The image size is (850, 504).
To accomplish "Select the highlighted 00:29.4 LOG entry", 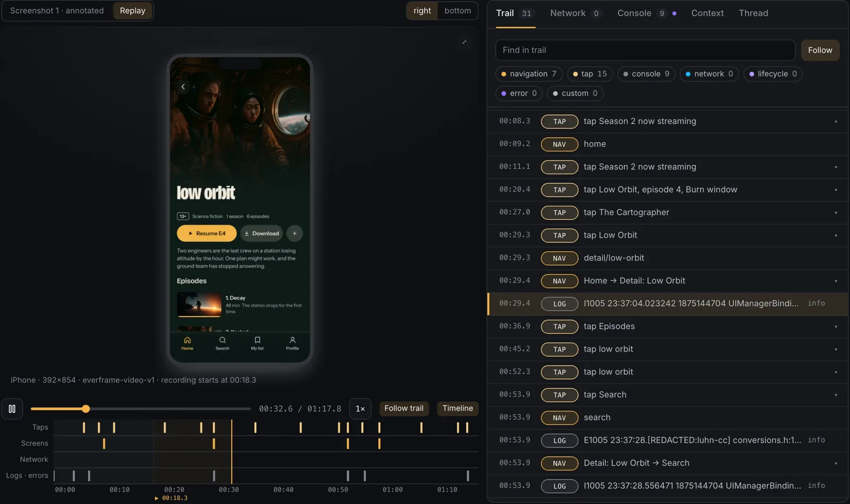I will (668, 303).
